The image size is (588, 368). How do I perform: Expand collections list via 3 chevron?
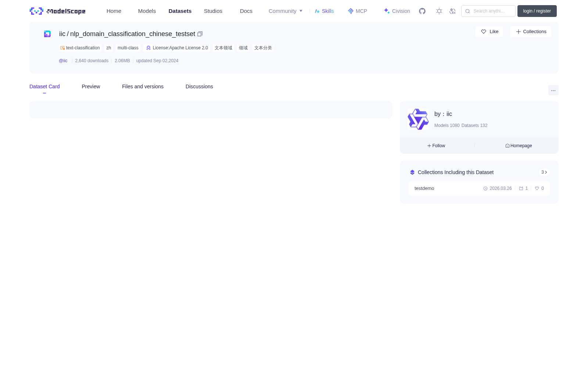point(544,172)
